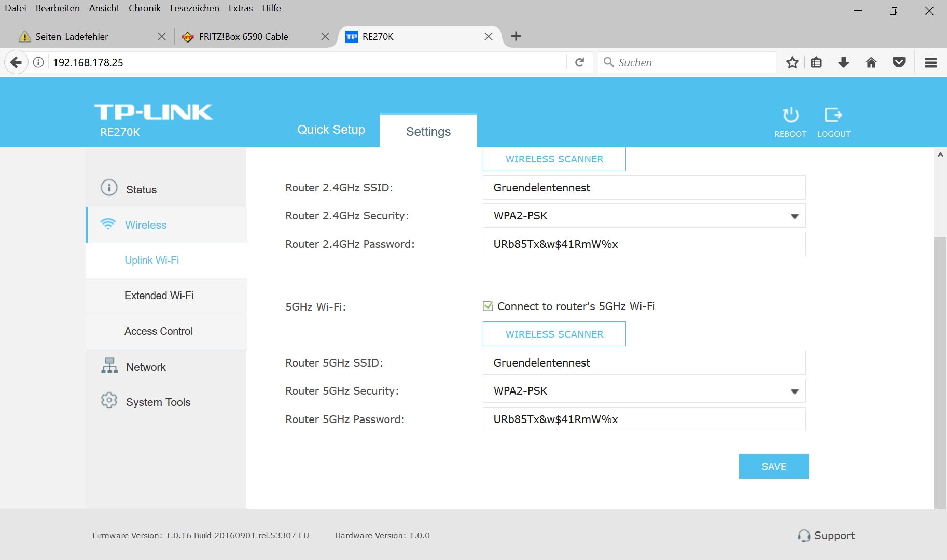Open the bookmarks list icon
This screenshot has height=560, width=947.
click(816, 63)
